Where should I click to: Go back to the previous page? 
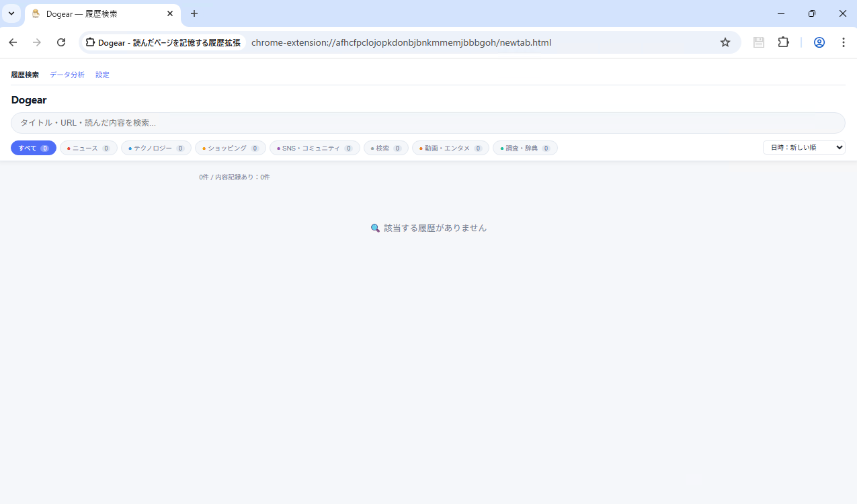click(x=13, y=42)
